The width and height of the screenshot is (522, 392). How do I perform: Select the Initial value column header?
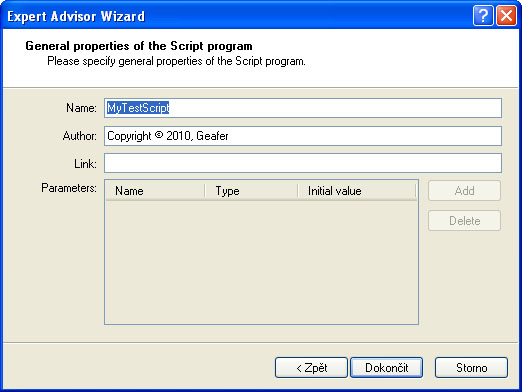point(357,191)
